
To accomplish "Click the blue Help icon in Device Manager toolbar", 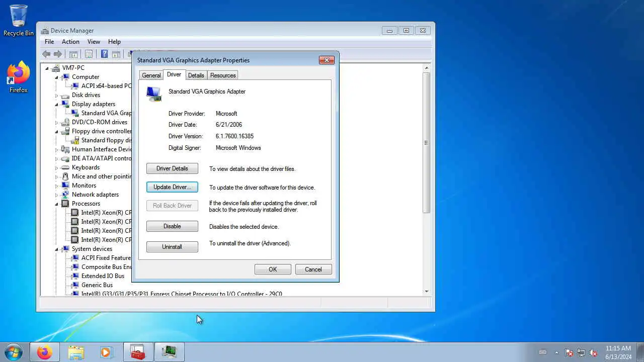I will [104, 54].
